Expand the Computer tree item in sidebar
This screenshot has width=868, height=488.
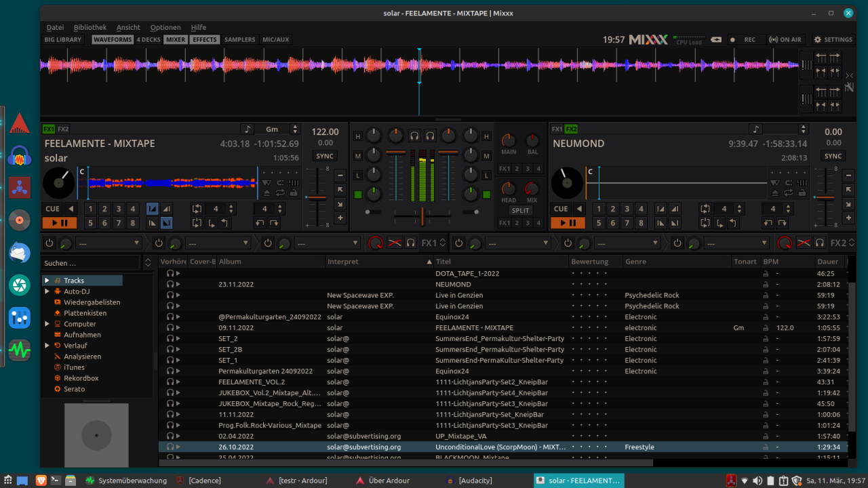(47, 324)
